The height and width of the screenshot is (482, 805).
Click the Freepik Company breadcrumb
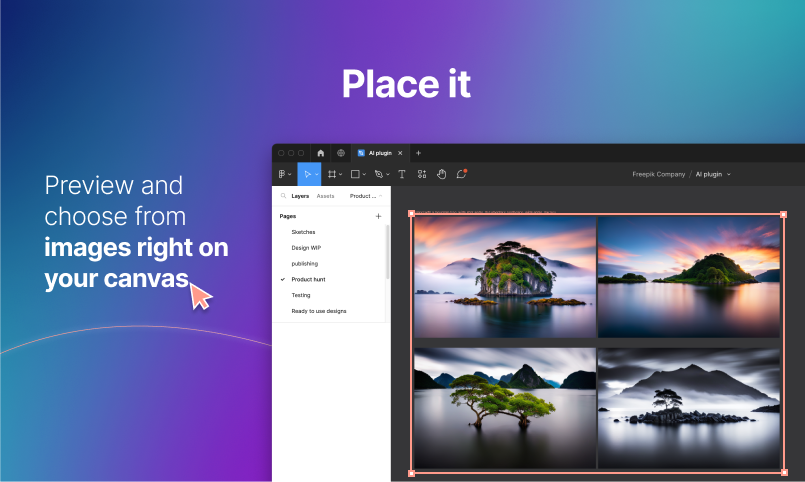click(659, 174)
